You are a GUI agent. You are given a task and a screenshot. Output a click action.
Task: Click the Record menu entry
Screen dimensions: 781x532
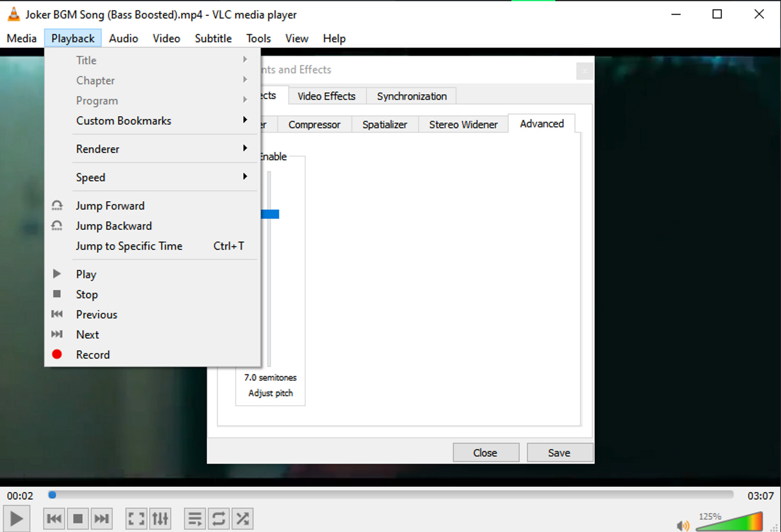tap(93, 355)
